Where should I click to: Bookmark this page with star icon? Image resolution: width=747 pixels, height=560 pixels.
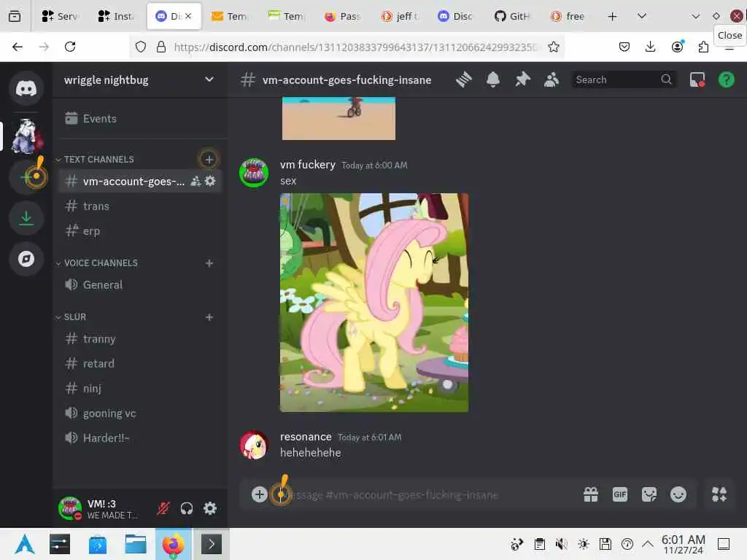[x=554, y=47]
